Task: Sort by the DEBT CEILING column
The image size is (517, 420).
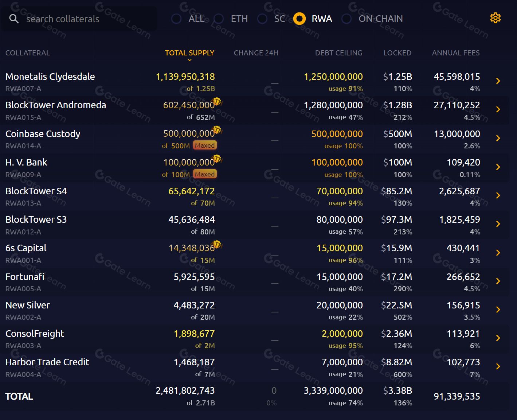Action: (338, 53)
